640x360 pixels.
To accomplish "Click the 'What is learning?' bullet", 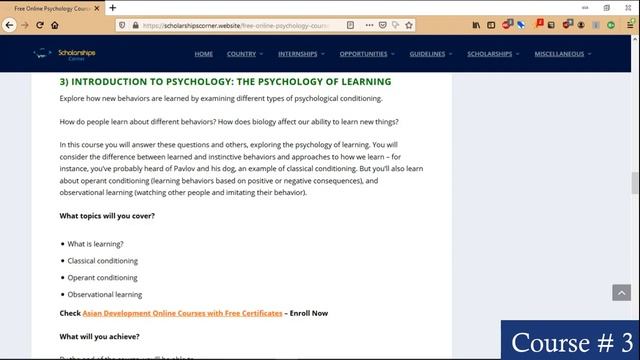I will pyautogui.click(x=95, y=244).
